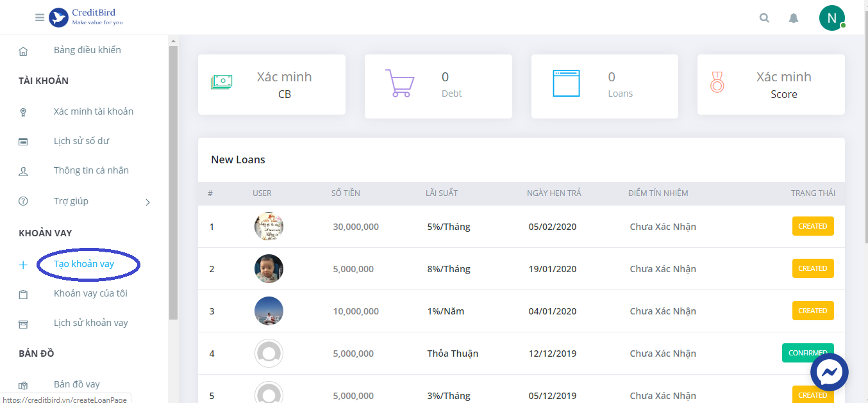Screen dimensions: 868x415
Task: Open Thông tin cá nhân
Action: tap(91, 170)
